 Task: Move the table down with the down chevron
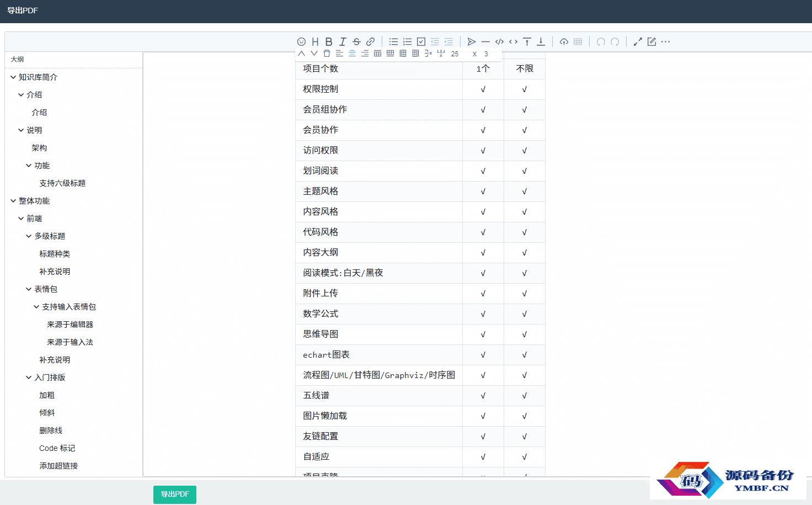click(x=314, y=54)
